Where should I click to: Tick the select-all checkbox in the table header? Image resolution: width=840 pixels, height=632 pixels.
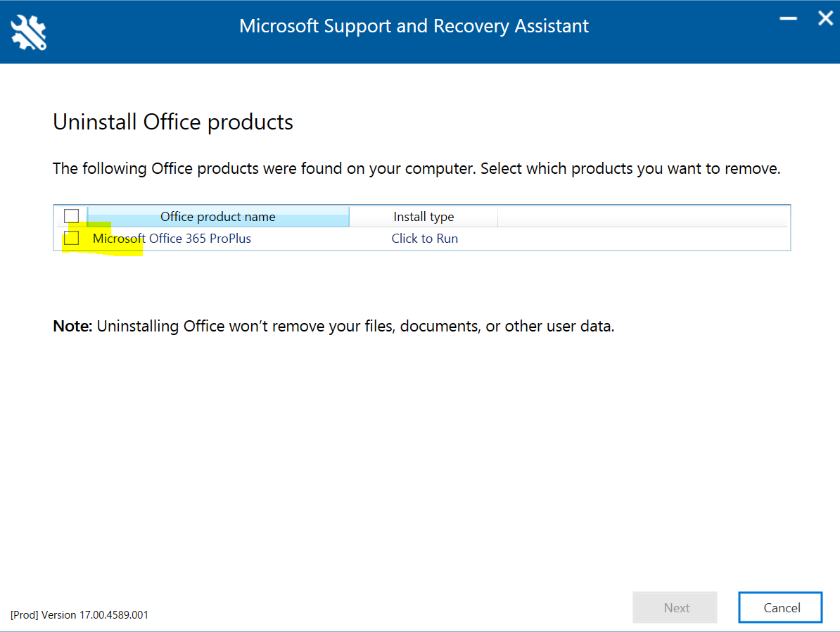[x=71, y=216]
